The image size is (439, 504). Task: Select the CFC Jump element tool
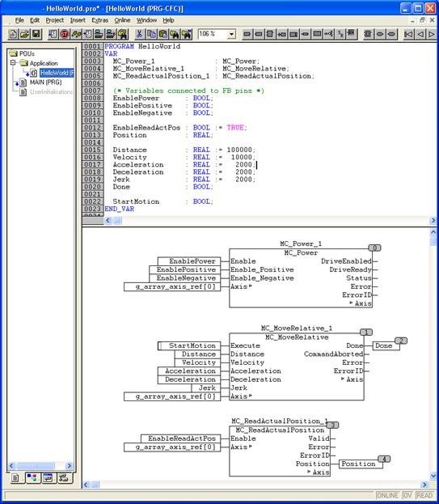coord(282,34)
